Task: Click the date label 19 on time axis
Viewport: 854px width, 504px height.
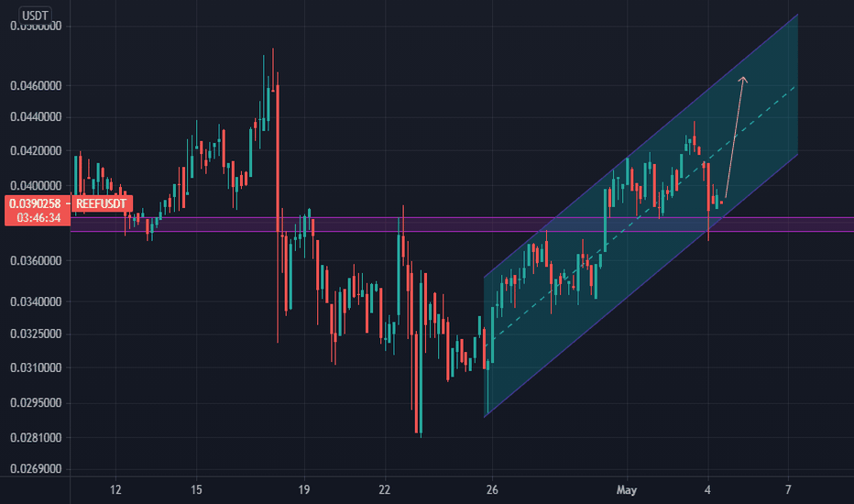Action: click(304, 490)
